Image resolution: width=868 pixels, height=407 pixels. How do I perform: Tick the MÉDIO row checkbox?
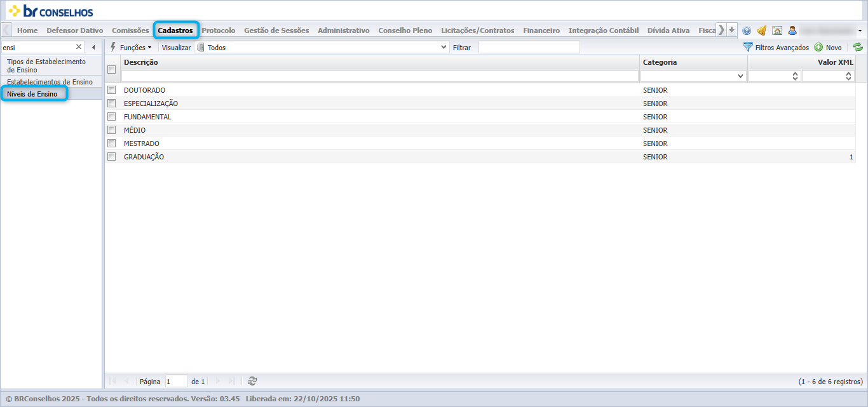coord(112,130)
